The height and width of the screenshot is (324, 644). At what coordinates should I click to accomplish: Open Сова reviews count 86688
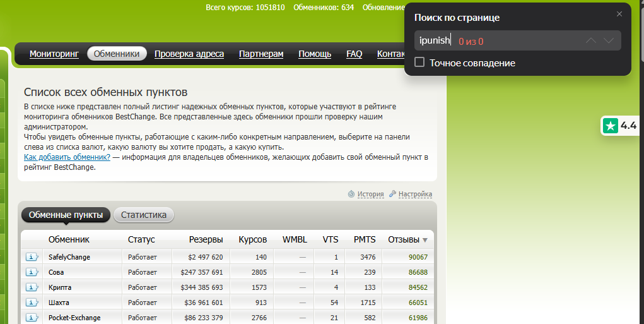point(418,272)
